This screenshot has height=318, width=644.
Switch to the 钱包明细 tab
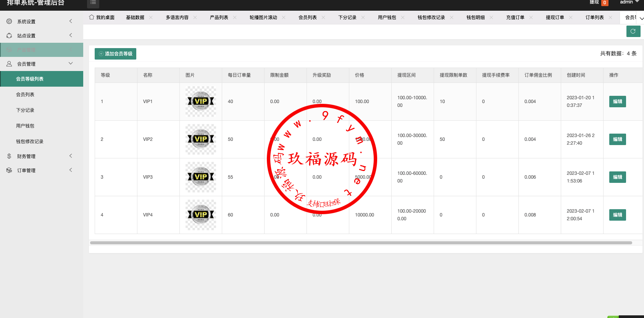(476, 18)
